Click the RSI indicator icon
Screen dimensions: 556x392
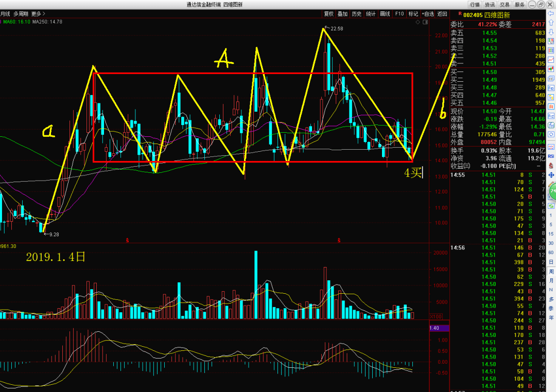point(551,156)
